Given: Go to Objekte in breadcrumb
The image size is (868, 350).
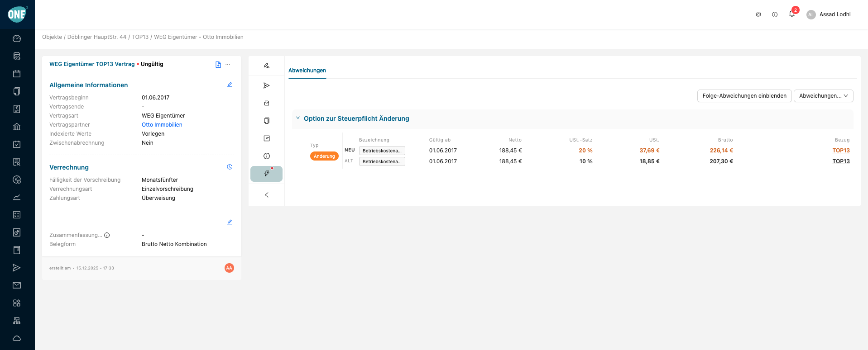Looking at the screenshot, I should (52, 37).
